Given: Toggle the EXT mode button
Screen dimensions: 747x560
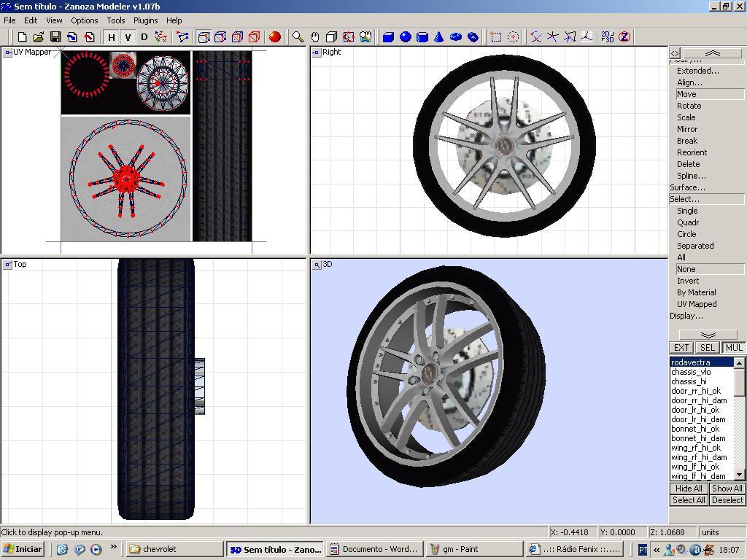Looking at the screenshot, I should click(681, 348).
